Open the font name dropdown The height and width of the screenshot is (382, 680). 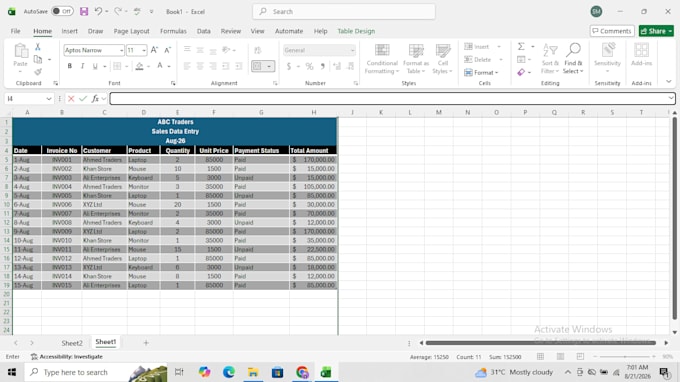coord(121,51)
